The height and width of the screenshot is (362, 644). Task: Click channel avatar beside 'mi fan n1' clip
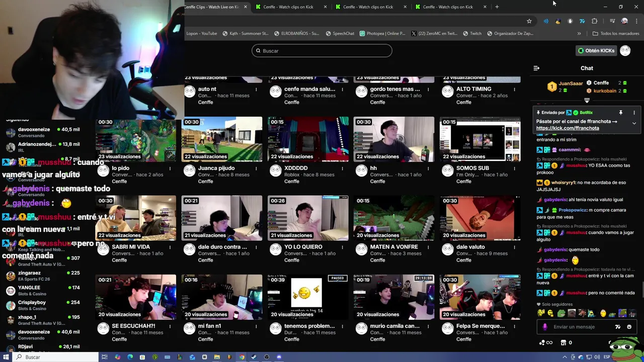pos(189,328)
